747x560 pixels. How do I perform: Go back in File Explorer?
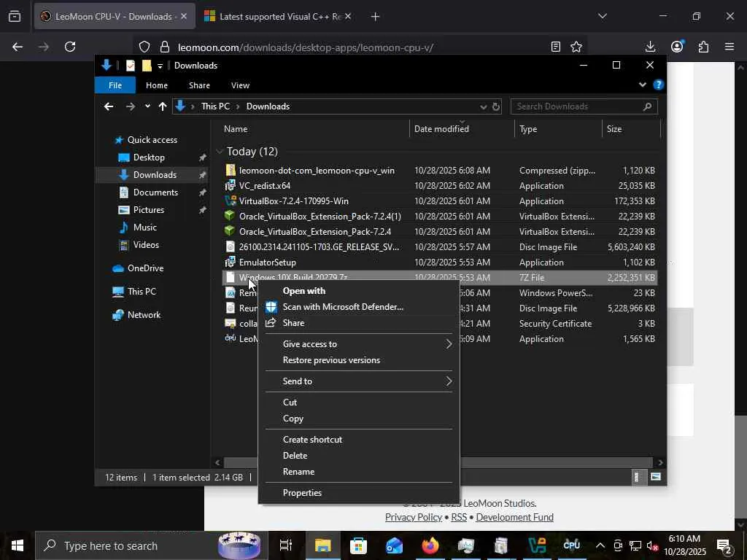point(109,106)
